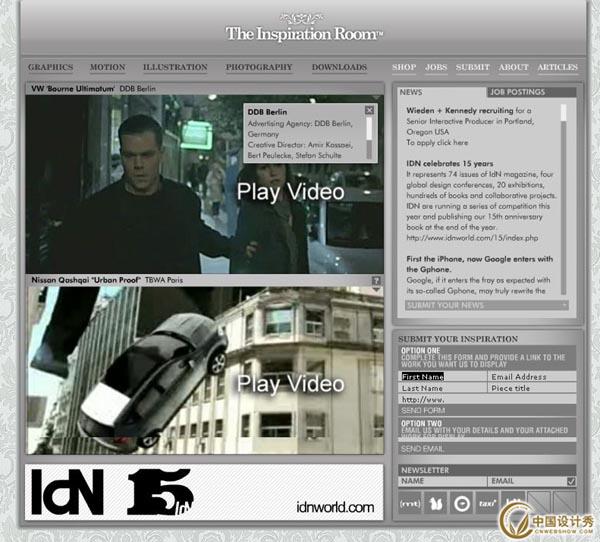This screenshot has width=600, height=542.
Task: Open the taxi partner logo button
Action: (x=487, y=504)
